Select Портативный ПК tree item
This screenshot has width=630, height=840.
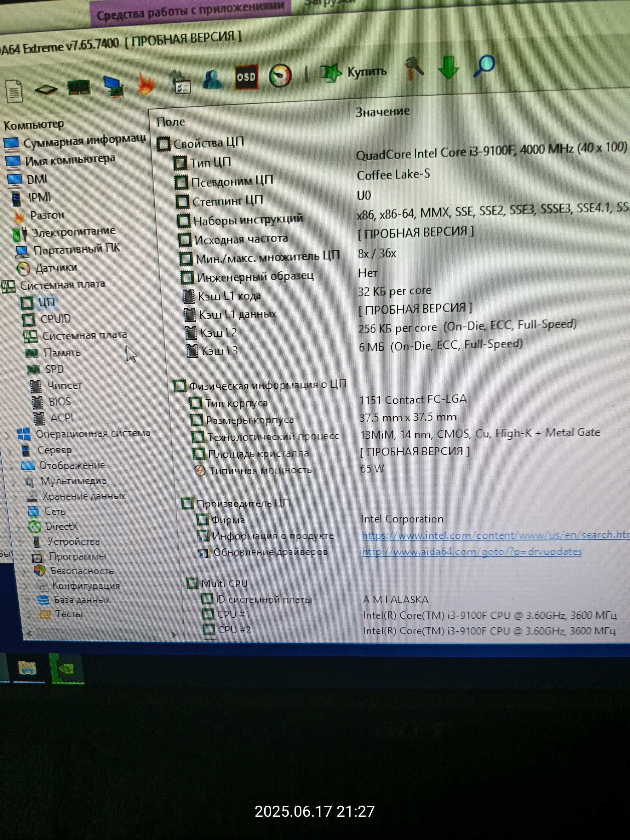[x=68, y=249]
